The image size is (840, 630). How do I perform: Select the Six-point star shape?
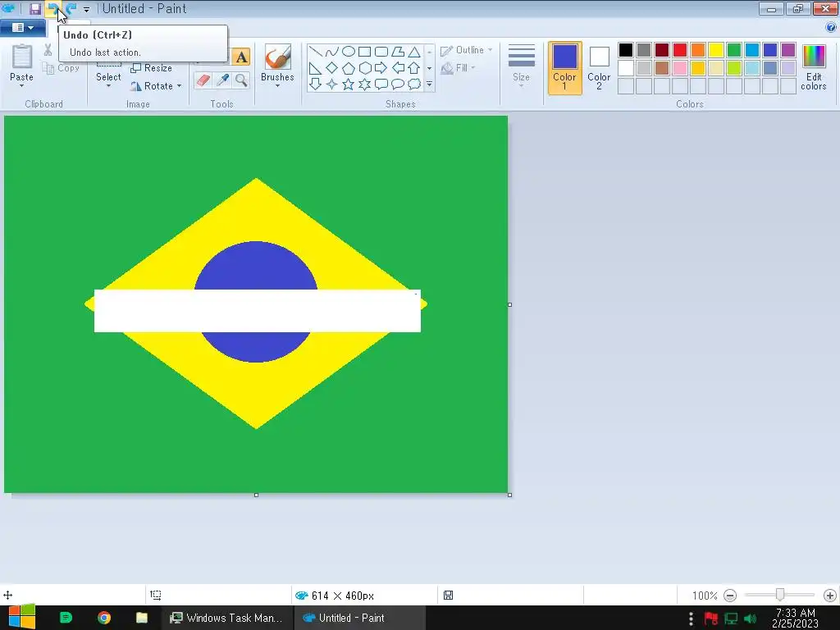(x=365, y=84)
